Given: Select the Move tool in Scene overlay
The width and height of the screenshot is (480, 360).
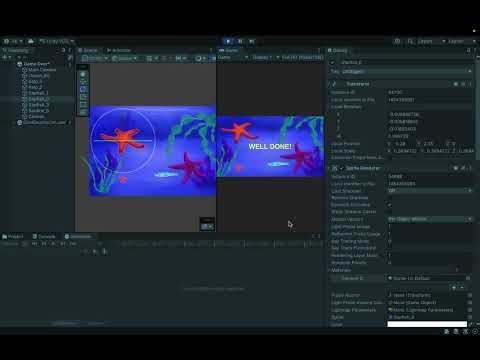Looking at the screenshot, I should 83,82.
